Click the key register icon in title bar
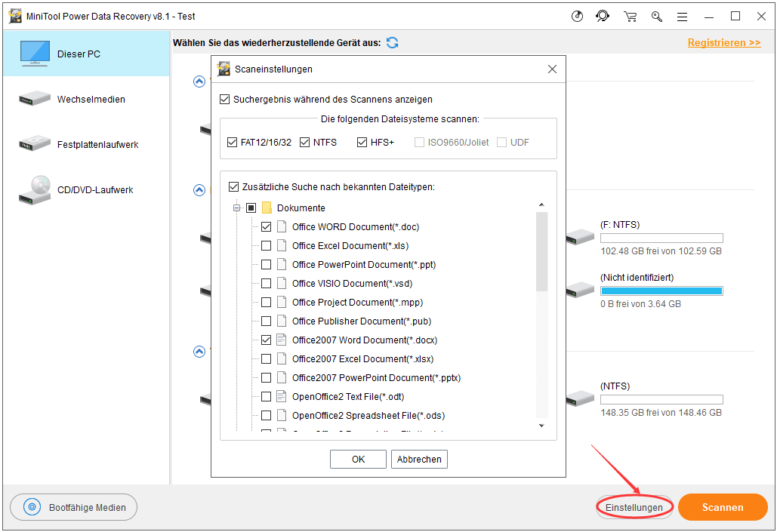The image size is (777, 532). pyautogui.click(x=657, y=17)
